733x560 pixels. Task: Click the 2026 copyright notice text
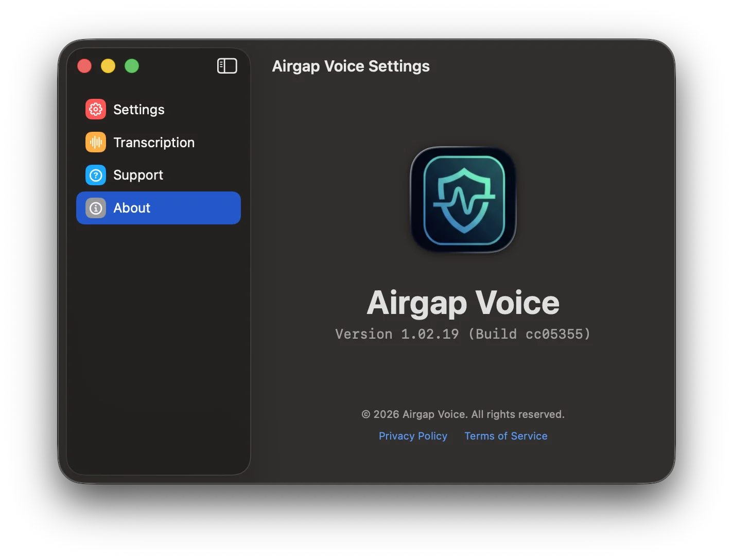coord(463,414)
